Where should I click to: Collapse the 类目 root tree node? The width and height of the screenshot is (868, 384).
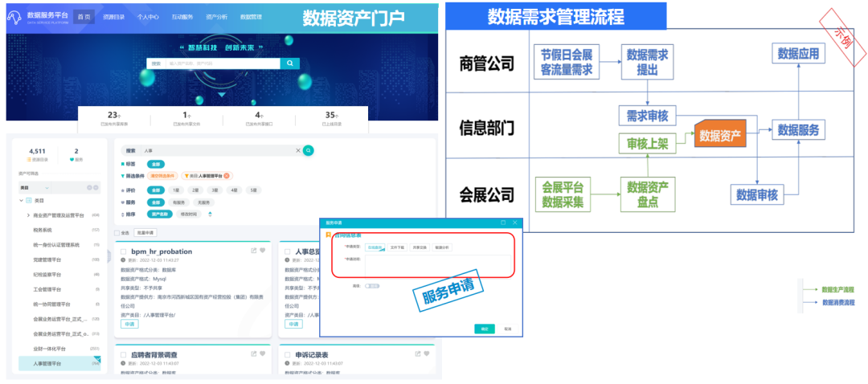(20, 200)
